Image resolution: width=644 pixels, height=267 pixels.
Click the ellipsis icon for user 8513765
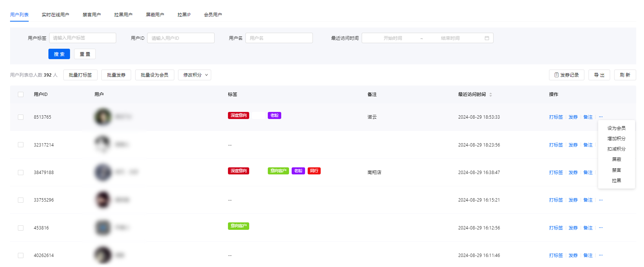(601, 117)
